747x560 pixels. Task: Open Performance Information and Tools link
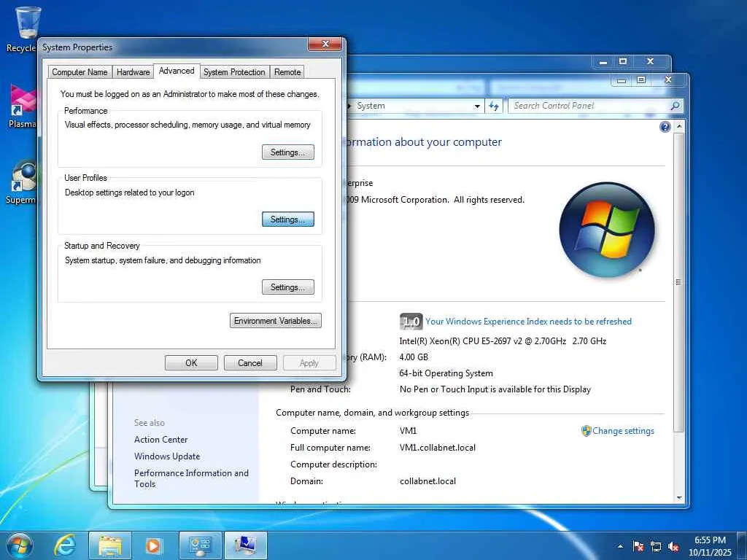(x=191, y=478)
